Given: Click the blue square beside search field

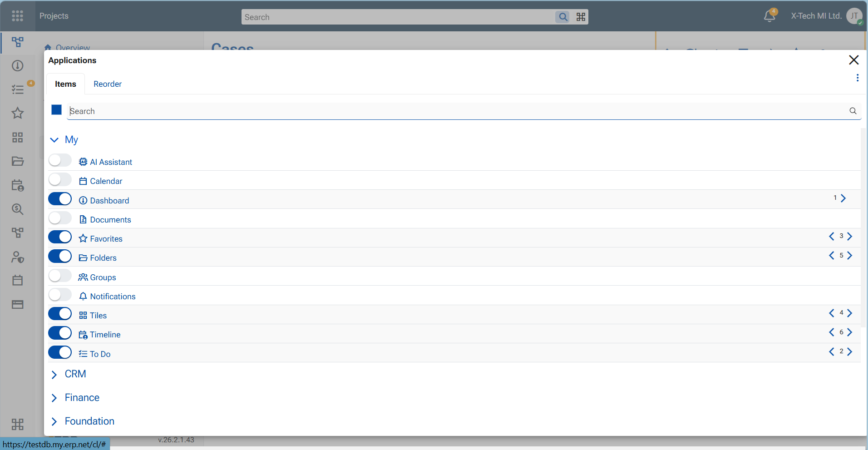Looking at the screenshot, I should click(x=56, y=110).
